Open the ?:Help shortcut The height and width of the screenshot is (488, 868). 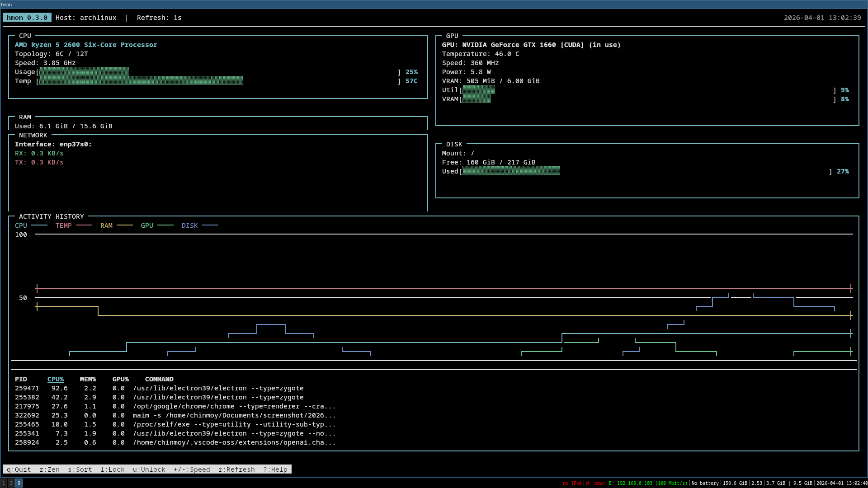275,469
